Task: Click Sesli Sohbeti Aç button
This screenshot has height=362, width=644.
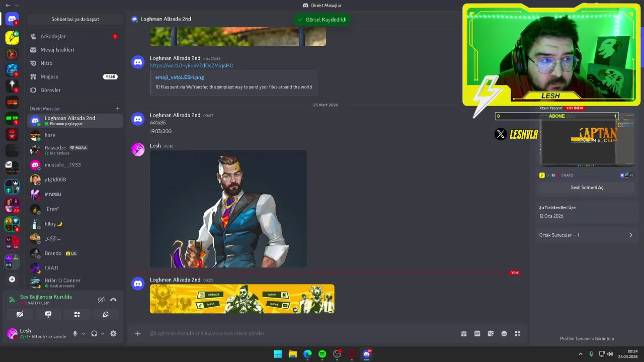Action: click(x=587, y=188)
